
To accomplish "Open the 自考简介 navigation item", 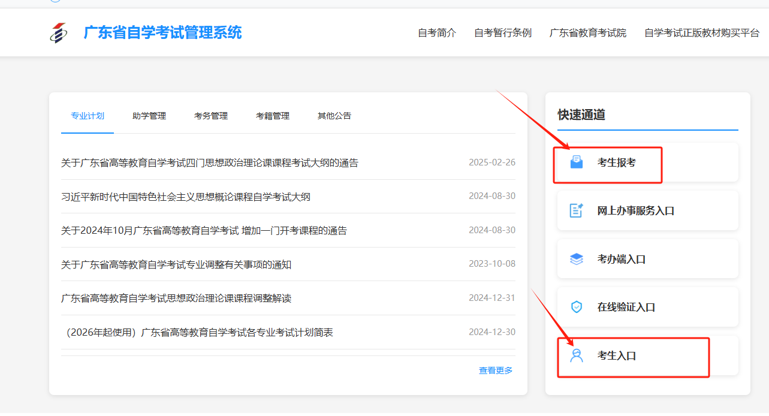I will pos(437,33).
